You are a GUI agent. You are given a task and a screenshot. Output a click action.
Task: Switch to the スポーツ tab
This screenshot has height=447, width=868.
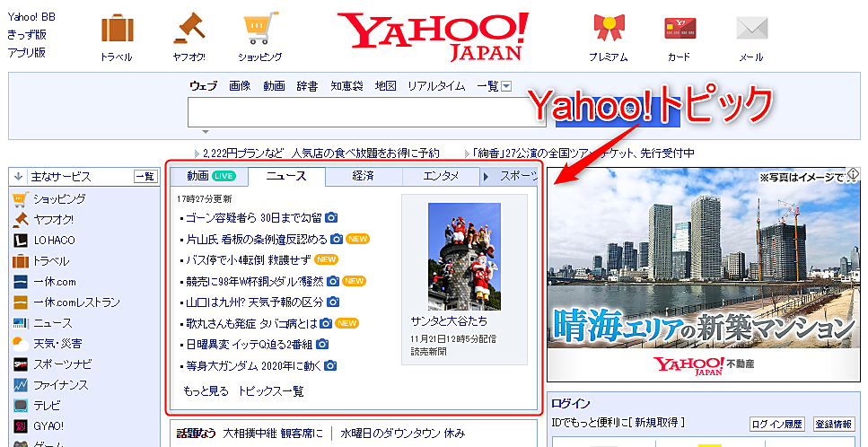[518, 177]
